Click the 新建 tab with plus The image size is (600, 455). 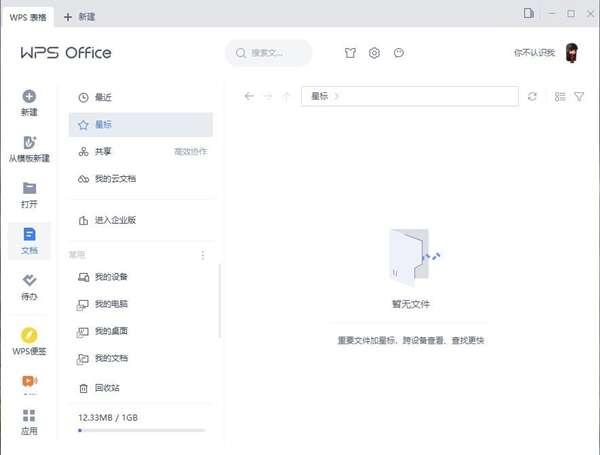[81, 16]
